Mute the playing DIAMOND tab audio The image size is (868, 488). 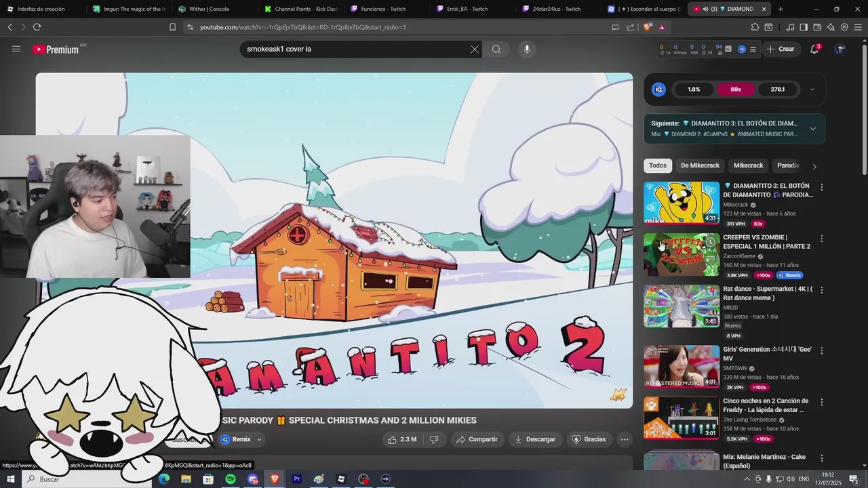coord(706,9)
